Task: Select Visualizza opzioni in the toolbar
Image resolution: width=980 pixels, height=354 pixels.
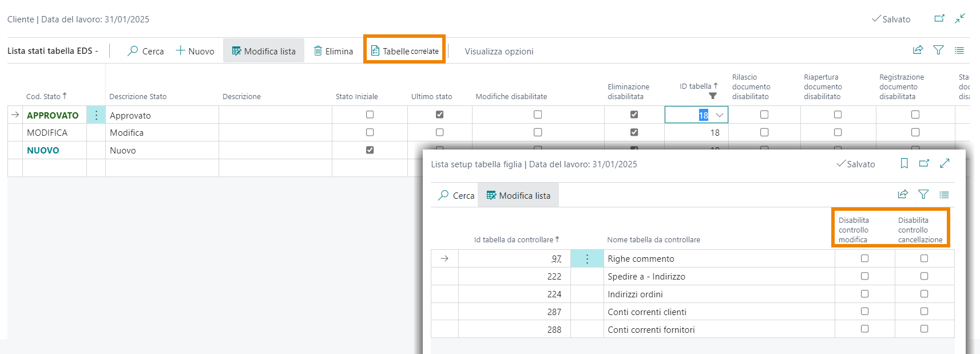Action: click(499, 51)
